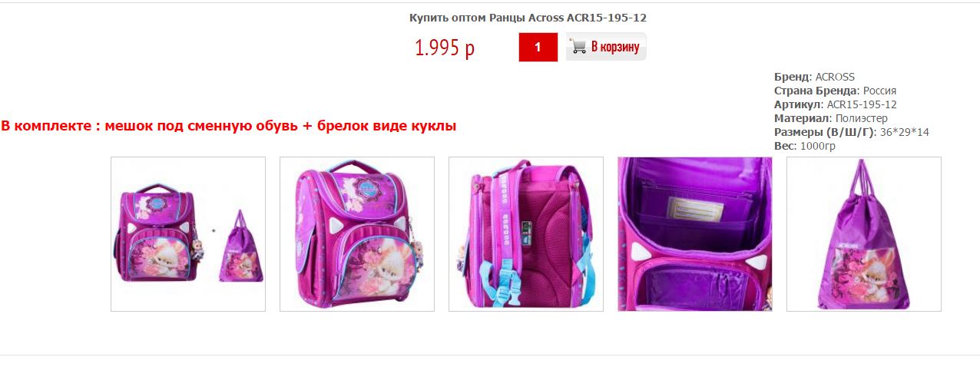The width and height of the screenshot is (980, 380).
Task: Click the Вес: 1000гр line
Action: [805, 146]
